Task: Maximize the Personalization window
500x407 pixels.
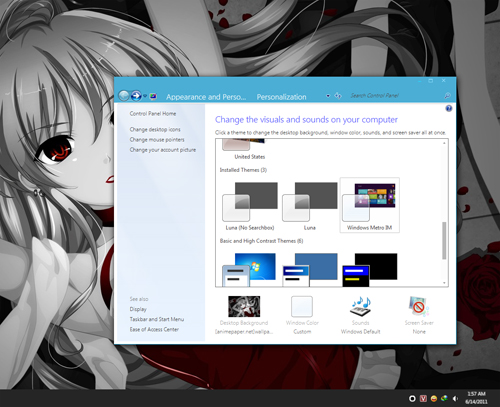Action: (431, 81)
